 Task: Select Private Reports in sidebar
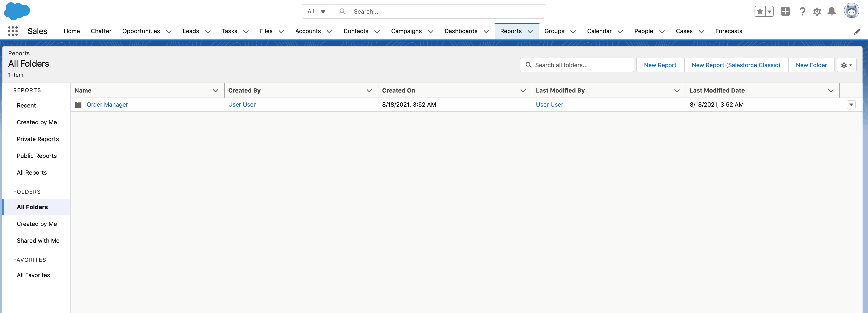click(38, 139)
